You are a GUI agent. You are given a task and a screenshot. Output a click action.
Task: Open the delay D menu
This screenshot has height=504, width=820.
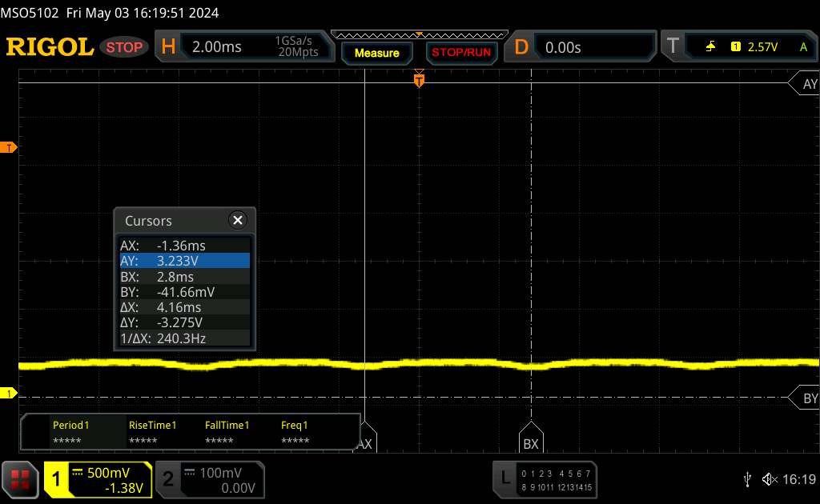point(521,47)
